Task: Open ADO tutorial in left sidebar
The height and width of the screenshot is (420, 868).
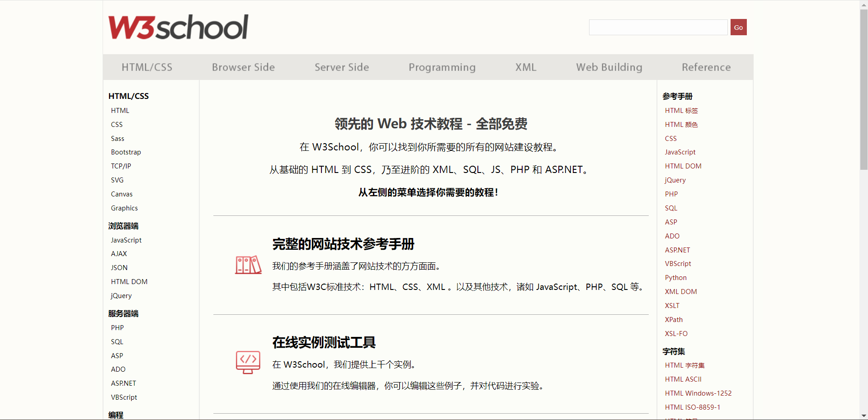Action: pos(118,369)
